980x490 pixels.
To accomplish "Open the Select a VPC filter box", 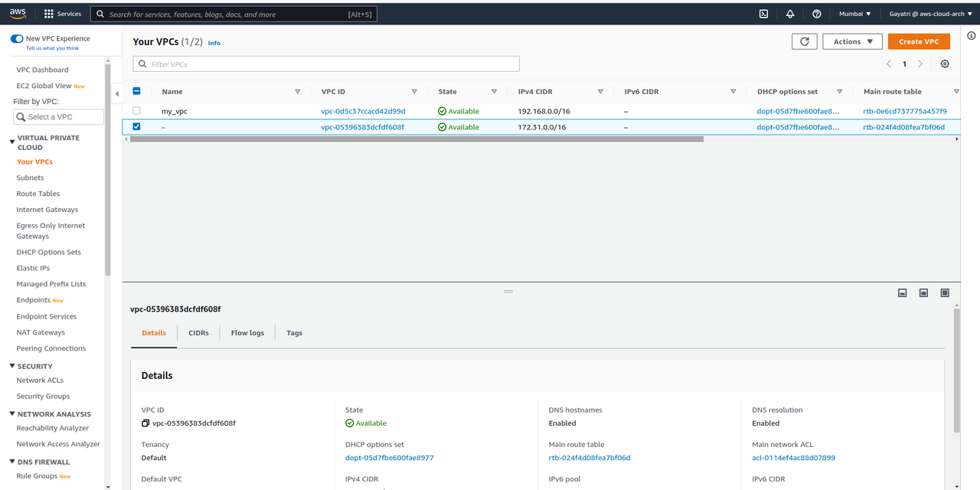I will [x=59, y=117].
